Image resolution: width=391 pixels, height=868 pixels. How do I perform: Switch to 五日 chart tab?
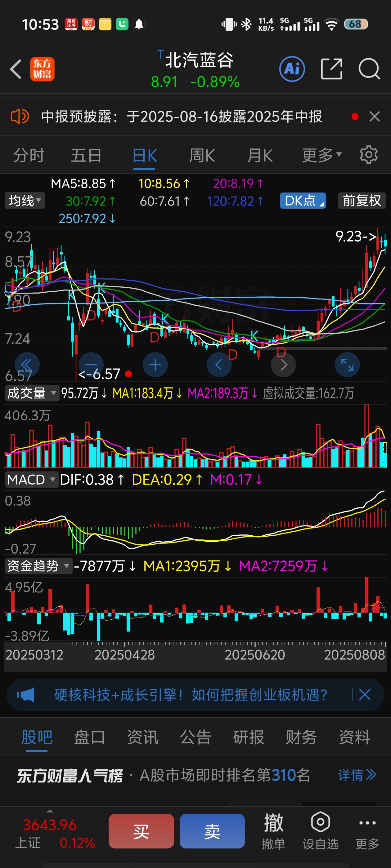[x=86, y=156]
